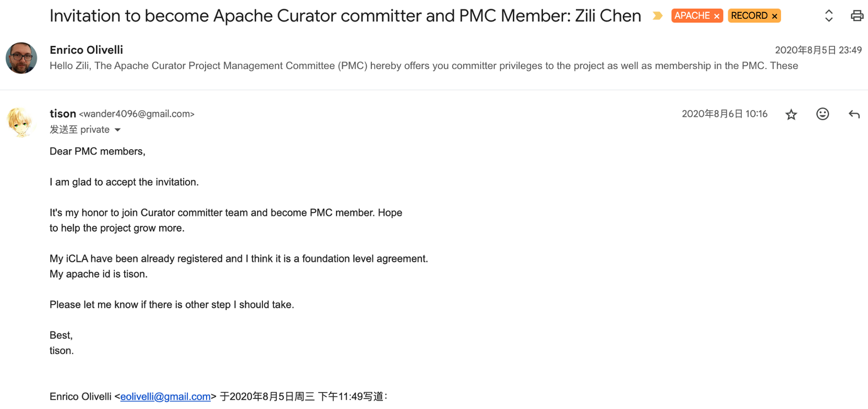Star the message from tison

tap(791, 114)
